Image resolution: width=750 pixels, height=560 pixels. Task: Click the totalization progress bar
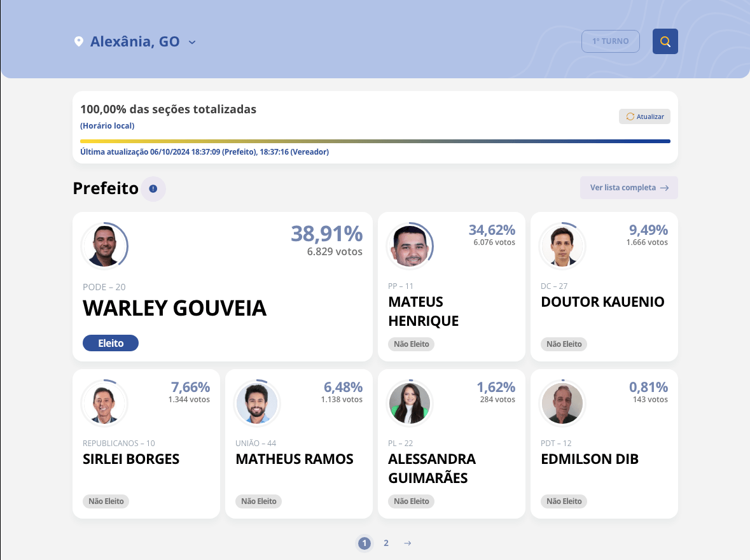coord(375,141)
